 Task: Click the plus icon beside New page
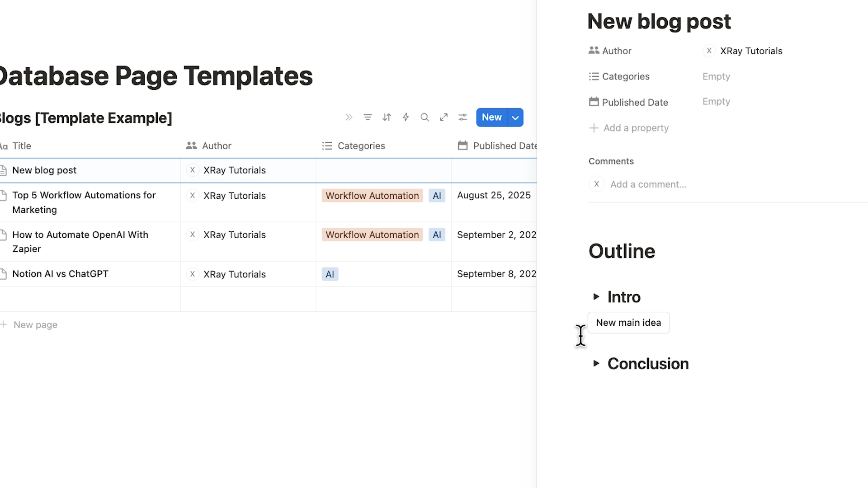4,324
